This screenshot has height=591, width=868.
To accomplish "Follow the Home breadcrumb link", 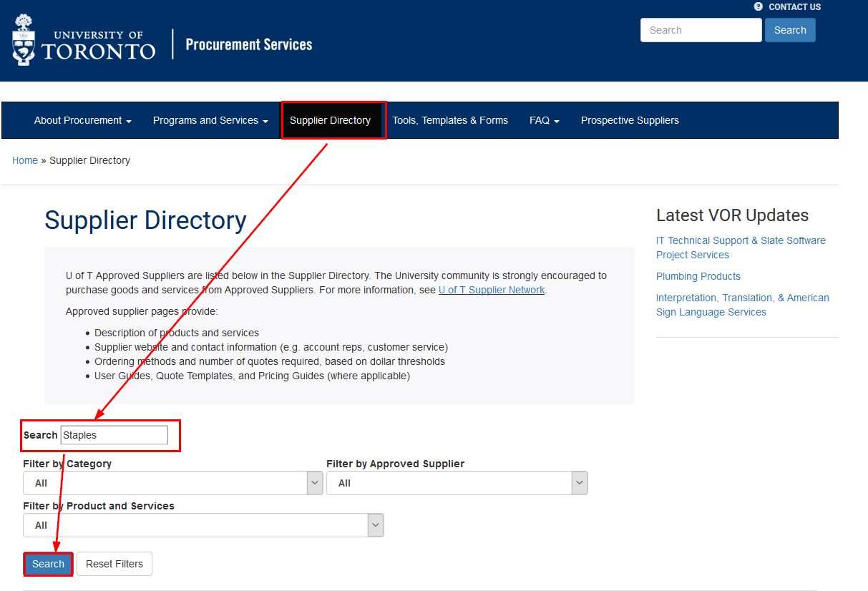I will click(x=25, y=160).
